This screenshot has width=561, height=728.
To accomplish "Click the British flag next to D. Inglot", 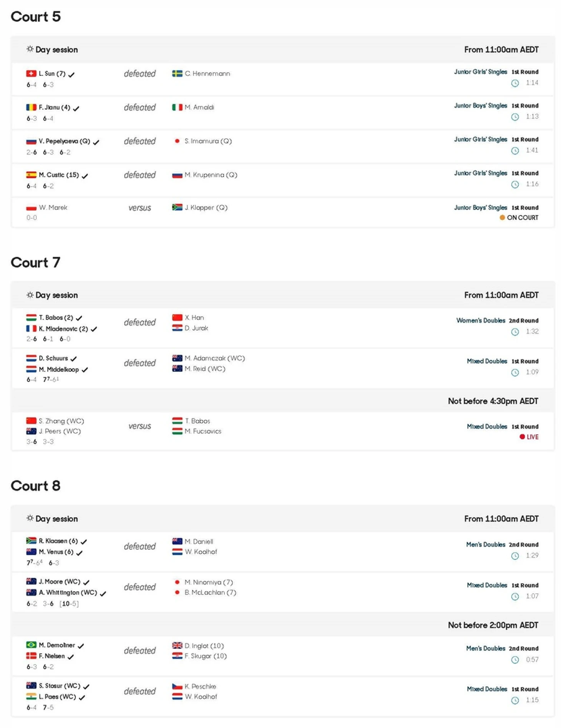I will click(x=177, y=645).
